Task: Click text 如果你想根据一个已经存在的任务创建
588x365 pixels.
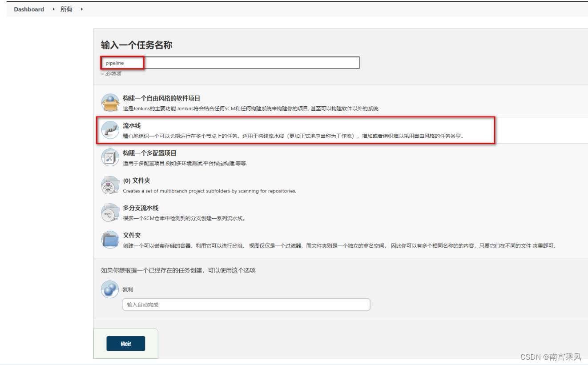Action: pos(178,270)
